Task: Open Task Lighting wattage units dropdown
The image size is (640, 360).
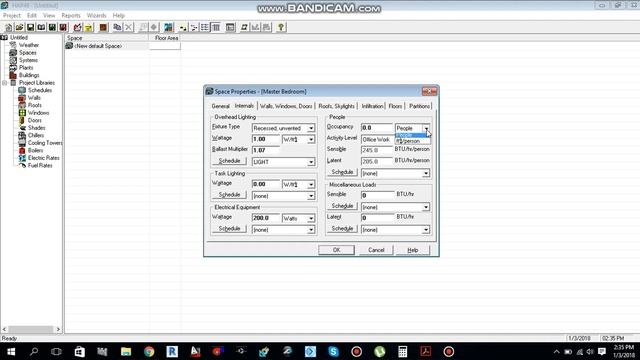Action: tap(311, 184)
